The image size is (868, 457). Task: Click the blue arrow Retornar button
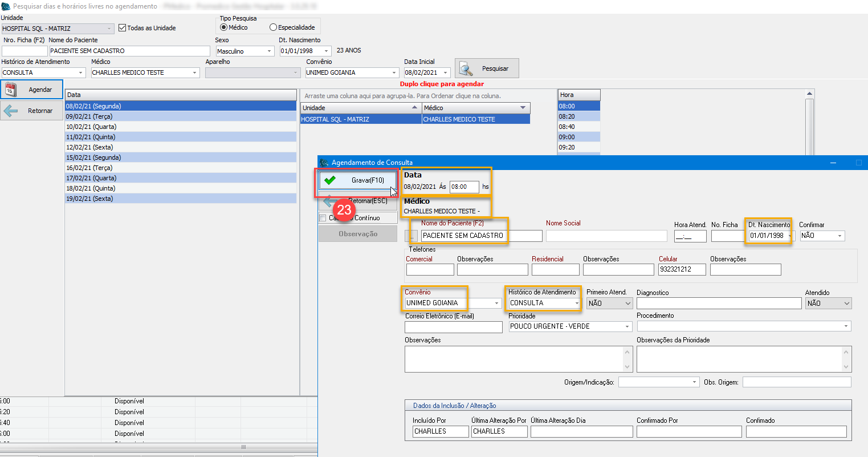[32, 111]
